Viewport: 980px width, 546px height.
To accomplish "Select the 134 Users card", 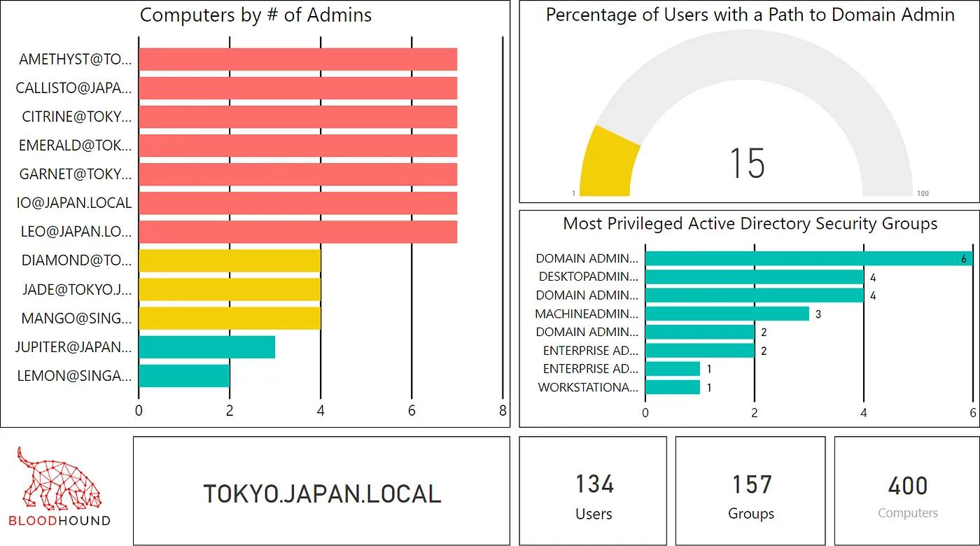I will (x=594, y=491).
